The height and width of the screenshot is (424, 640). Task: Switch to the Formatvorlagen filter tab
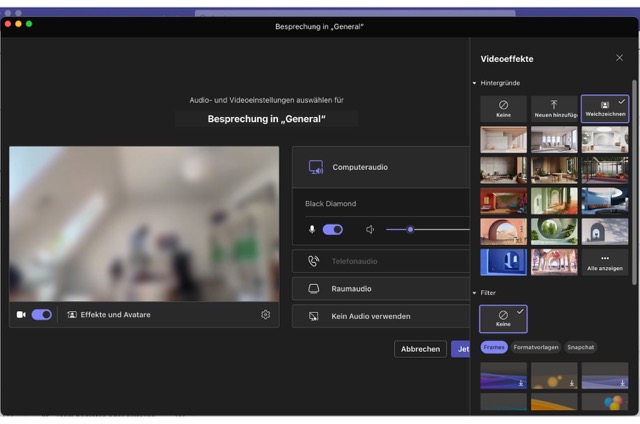[x=536, y=347]
